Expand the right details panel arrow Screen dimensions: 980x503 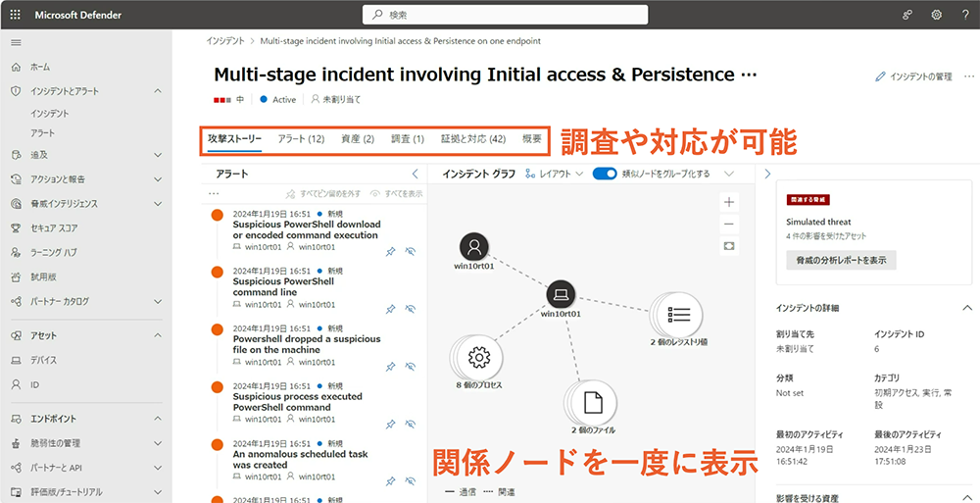tap(767, 174)
